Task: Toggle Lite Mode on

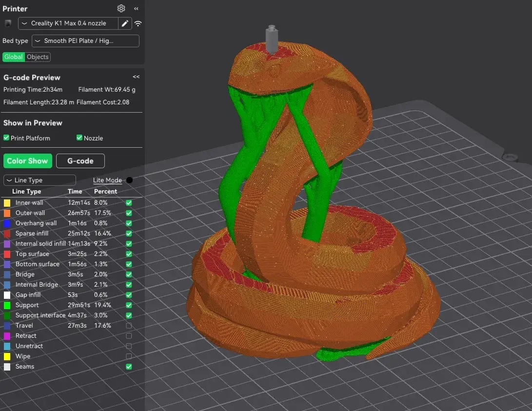Action: (129, 180)
